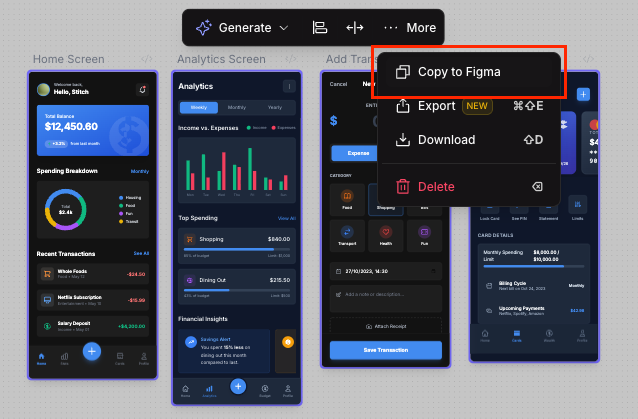This screenshot has width=638, height=419.
Task: Click the code icon beside Home Screen
Action: (x=147, y=60)
